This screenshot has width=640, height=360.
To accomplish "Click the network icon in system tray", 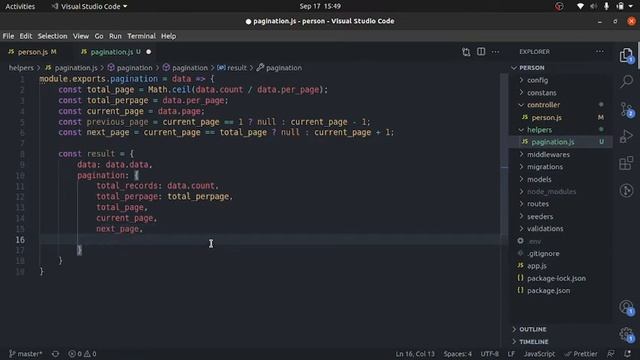I will tap(580, 6).
